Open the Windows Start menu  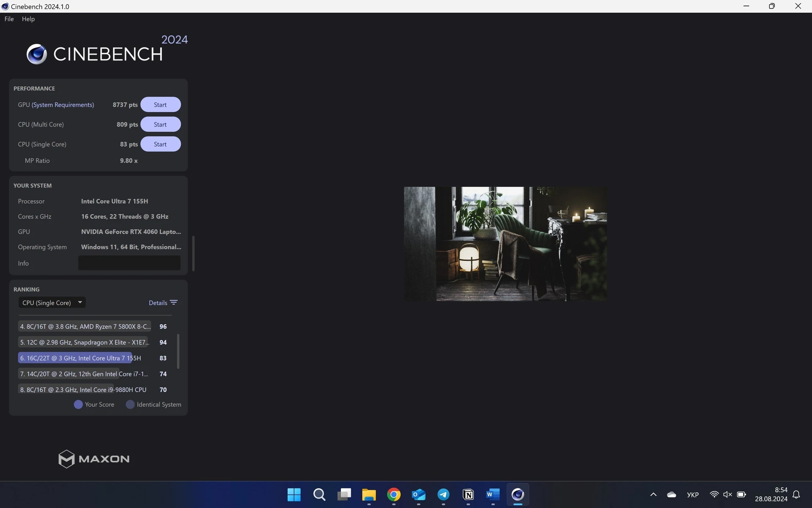coord(294,494)
